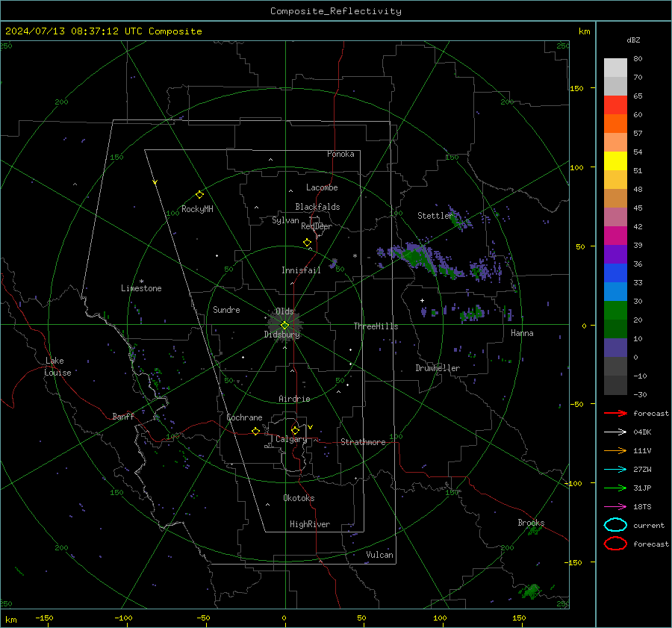Click the 150 tick on right axis
The height and width of the screenshot is (628, 672).
[x=577, y=88]
